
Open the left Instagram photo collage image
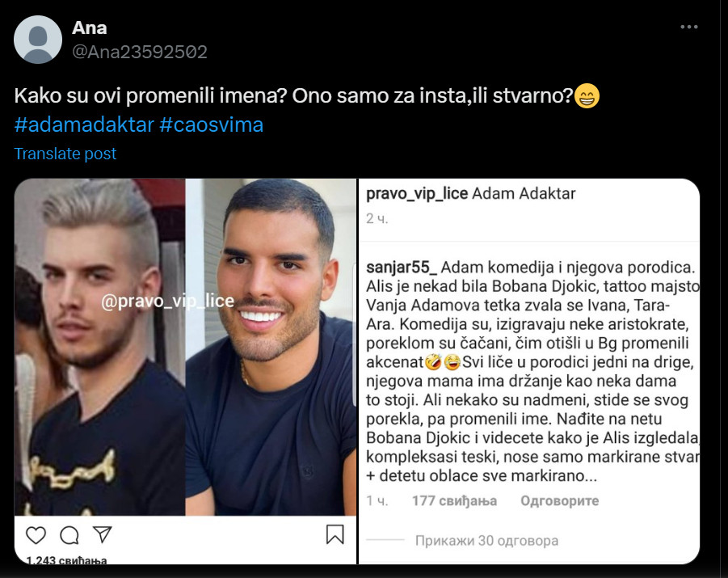pyautogui.click(x=185, y=371)
